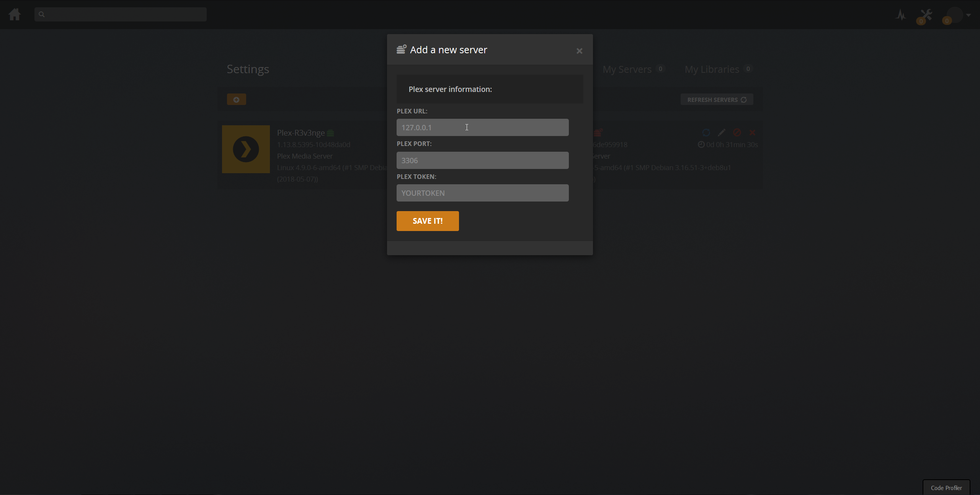This screenshot has width=980, height=495.
Task: Click the blue refresh icon on server card
Action: [x=706, y=133]
